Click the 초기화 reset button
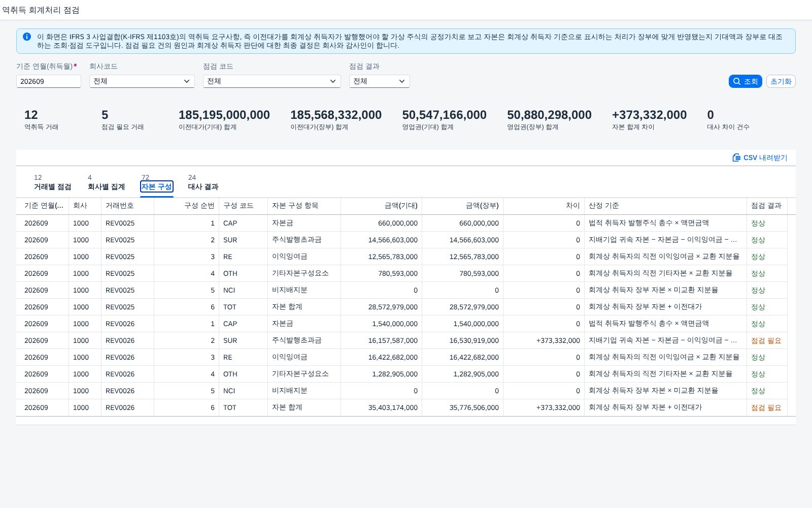812x508 pixels. tap(781, 81)
